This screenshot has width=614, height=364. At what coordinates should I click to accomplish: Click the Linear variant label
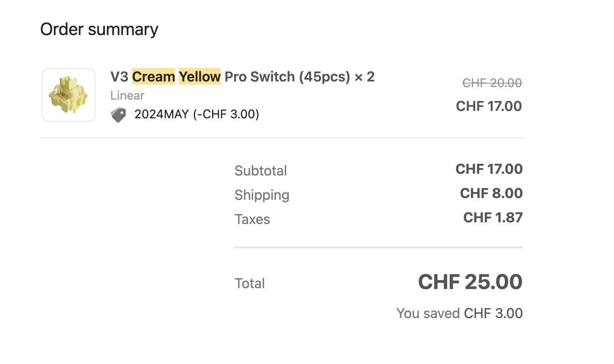pos(127,95)
